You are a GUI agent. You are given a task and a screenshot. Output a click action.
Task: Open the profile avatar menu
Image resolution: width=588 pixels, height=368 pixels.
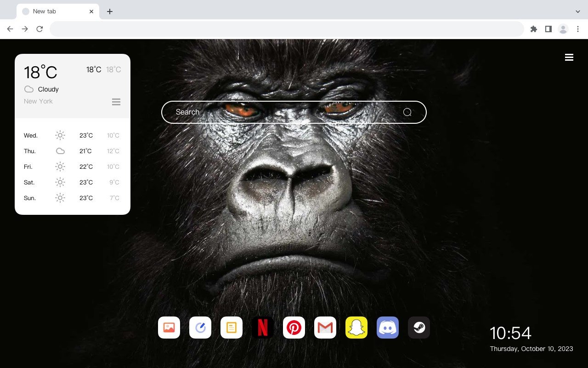[x=563, y=29]
